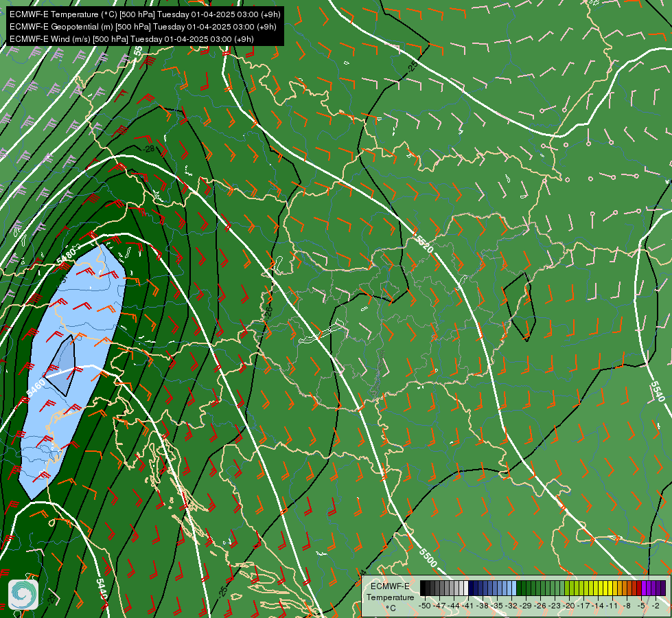Viewport: 672px width, 618px height.
Task: Click the -41 tick label on the color scale
Action: click(x=467, y=606)
